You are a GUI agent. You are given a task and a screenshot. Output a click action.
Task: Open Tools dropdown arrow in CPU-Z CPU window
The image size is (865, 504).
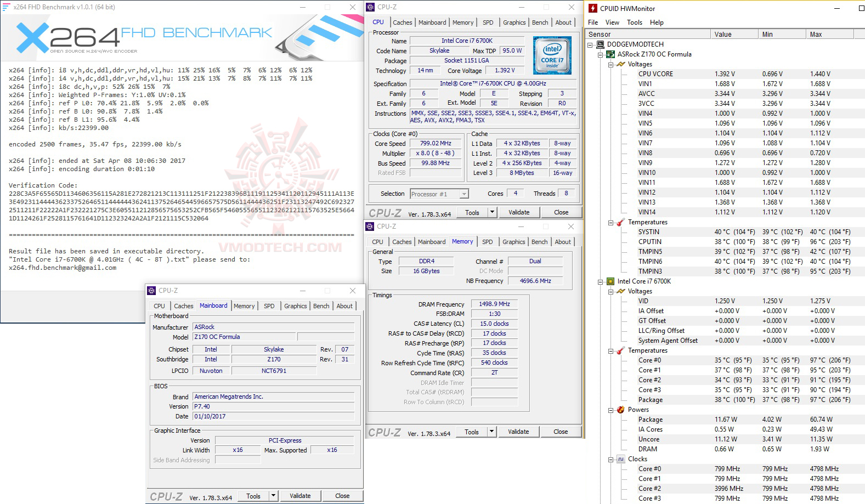point(492,212)
